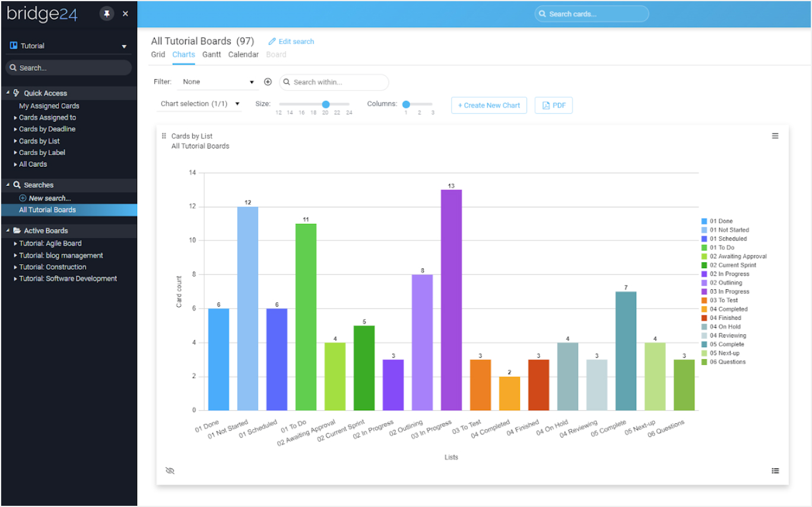The height and width of the screenshot is (507, 812).
Task: Click the add filter plus icon
Action: pyautogui.click(x=268, y=82)
